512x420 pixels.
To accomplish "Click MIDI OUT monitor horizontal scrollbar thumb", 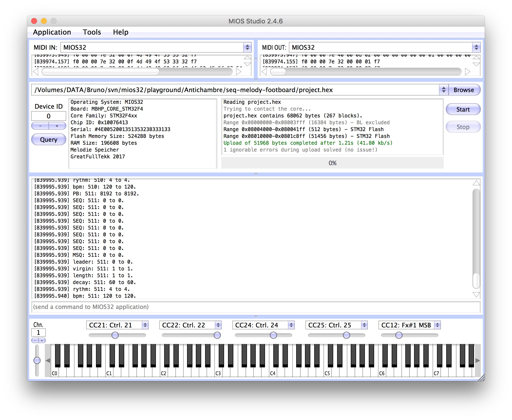I will click(x=278, y=72).
